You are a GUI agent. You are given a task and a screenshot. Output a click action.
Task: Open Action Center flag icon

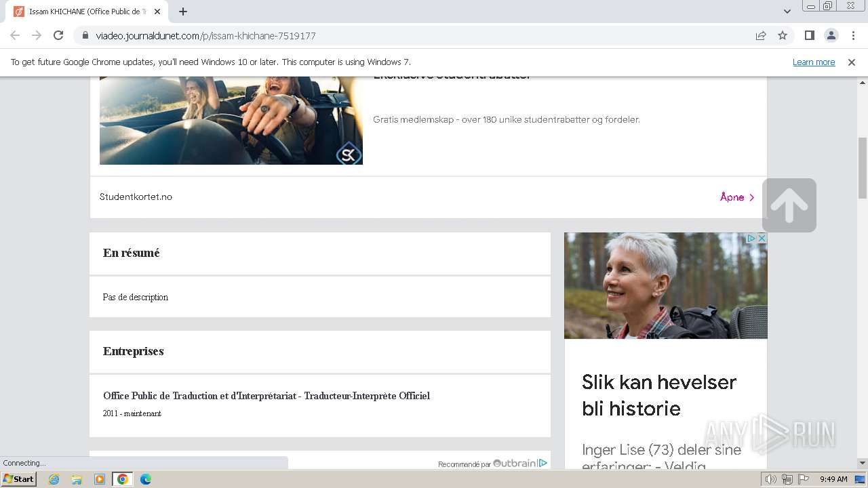click(x=804, y=479)
